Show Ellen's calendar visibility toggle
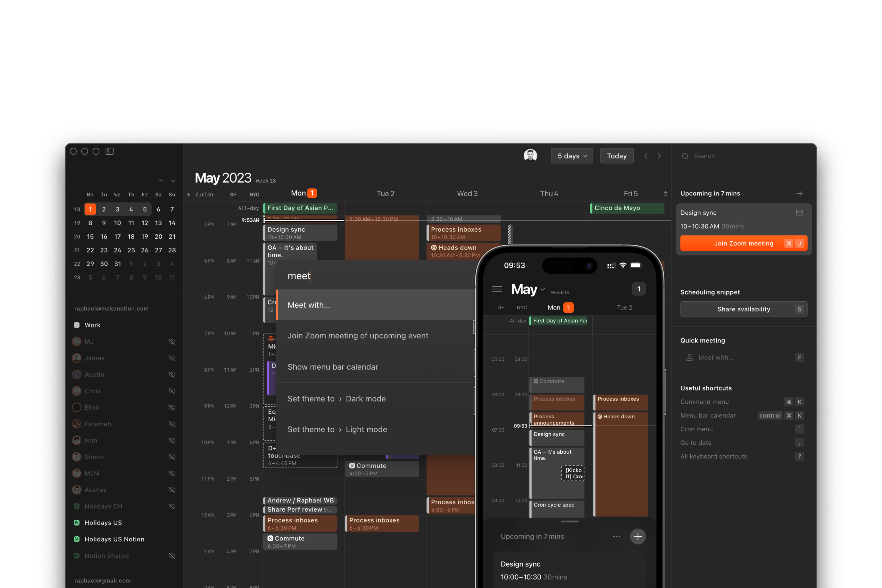 [172, 407]
